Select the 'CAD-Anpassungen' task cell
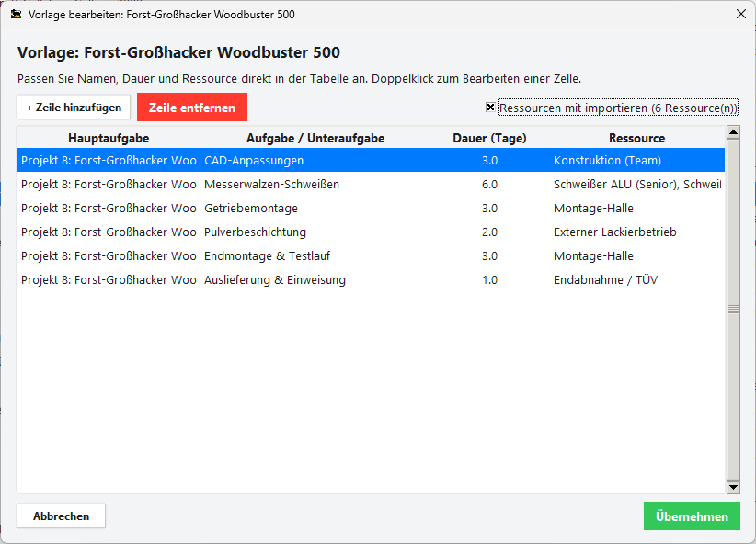The height and width of the screenshot is (544, 756). click(x=315, y=161)
